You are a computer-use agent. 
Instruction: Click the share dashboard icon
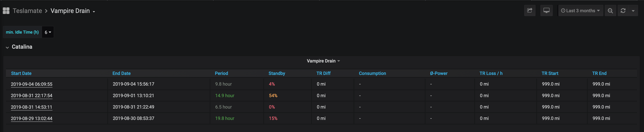point(530,11)
